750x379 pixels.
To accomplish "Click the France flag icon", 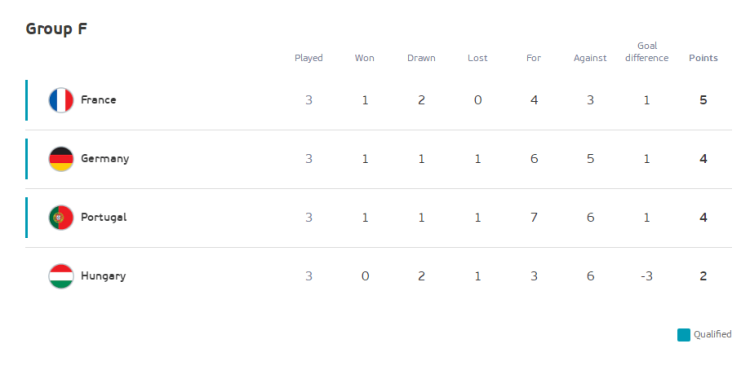I will [61, 100].
